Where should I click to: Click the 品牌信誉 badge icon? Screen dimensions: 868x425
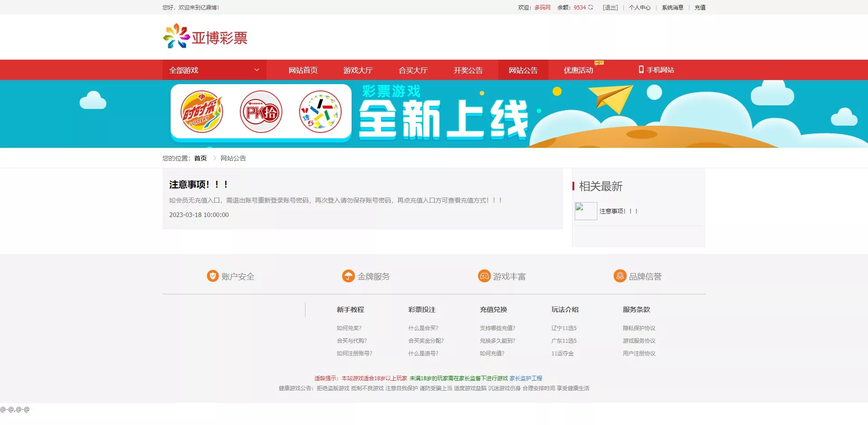click(620, 276)
